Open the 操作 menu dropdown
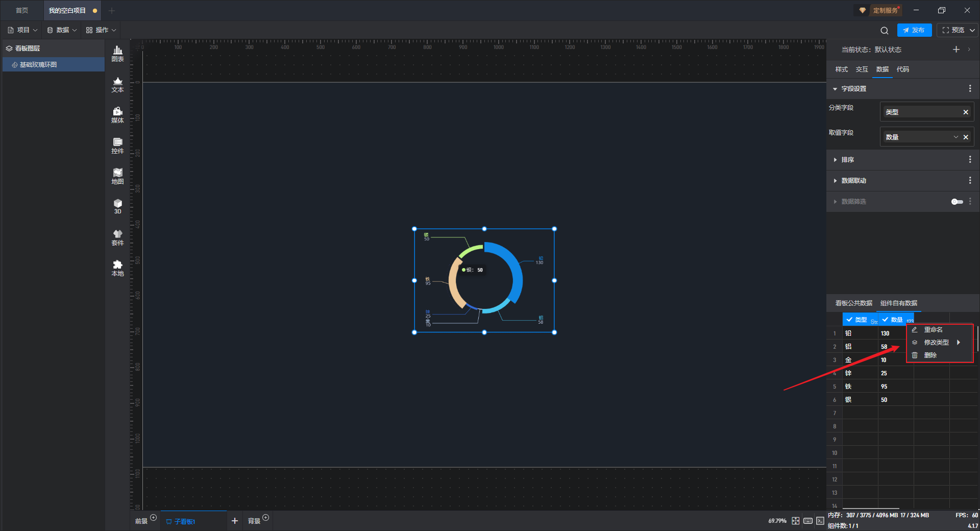The image size is (980, 531). click(x=101, y=30)
